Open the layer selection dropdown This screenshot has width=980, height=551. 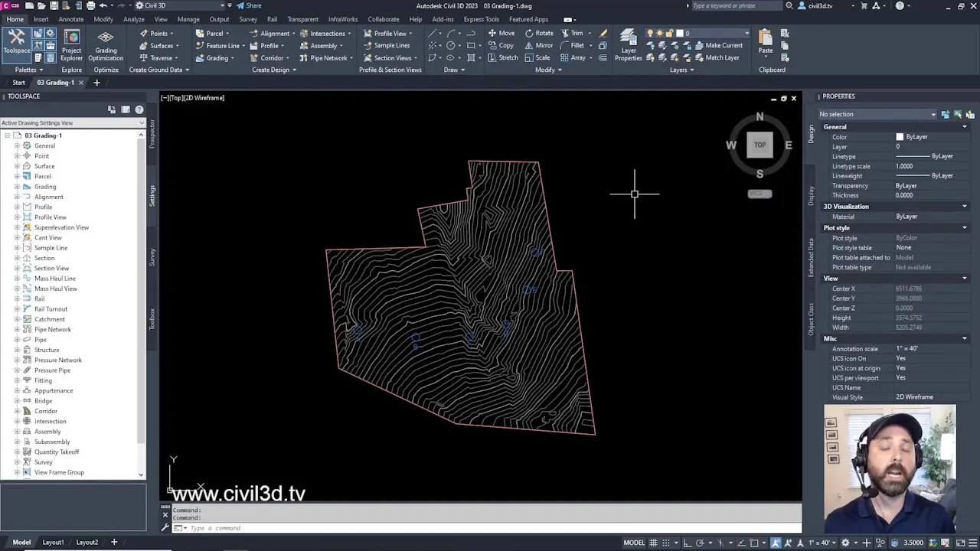pyautogui.click(x=746, y=34)
